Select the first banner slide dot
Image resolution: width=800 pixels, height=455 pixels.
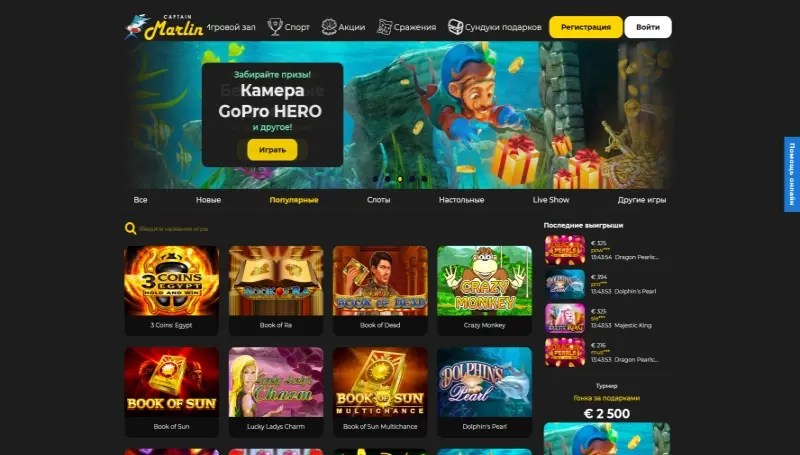(376, 179)
